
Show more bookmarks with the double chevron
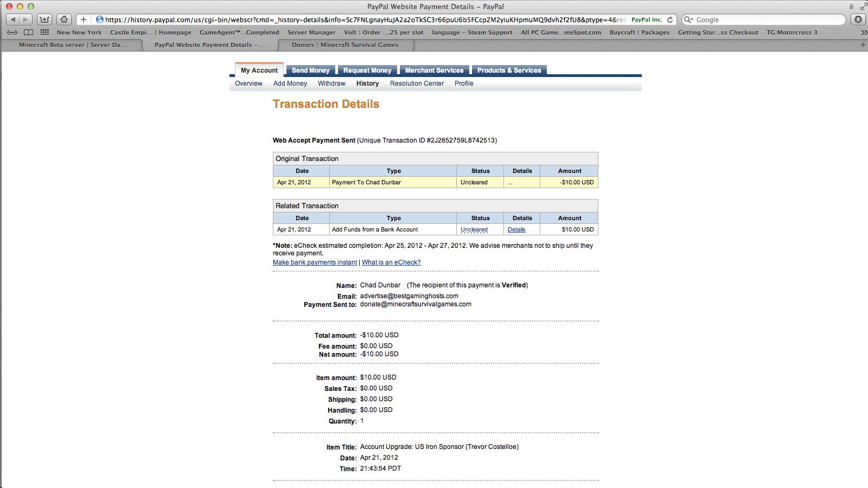coord(864,33)
